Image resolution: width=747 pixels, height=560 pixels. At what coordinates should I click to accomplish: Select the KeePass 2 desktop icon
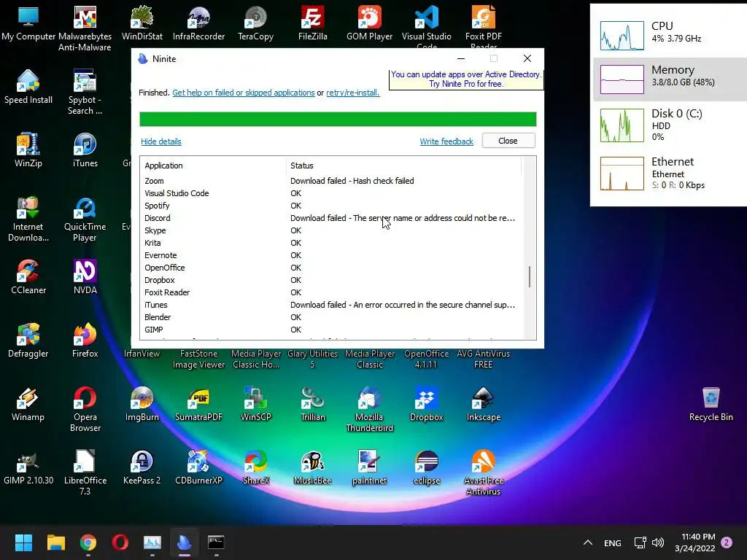(x=142, y=467)
